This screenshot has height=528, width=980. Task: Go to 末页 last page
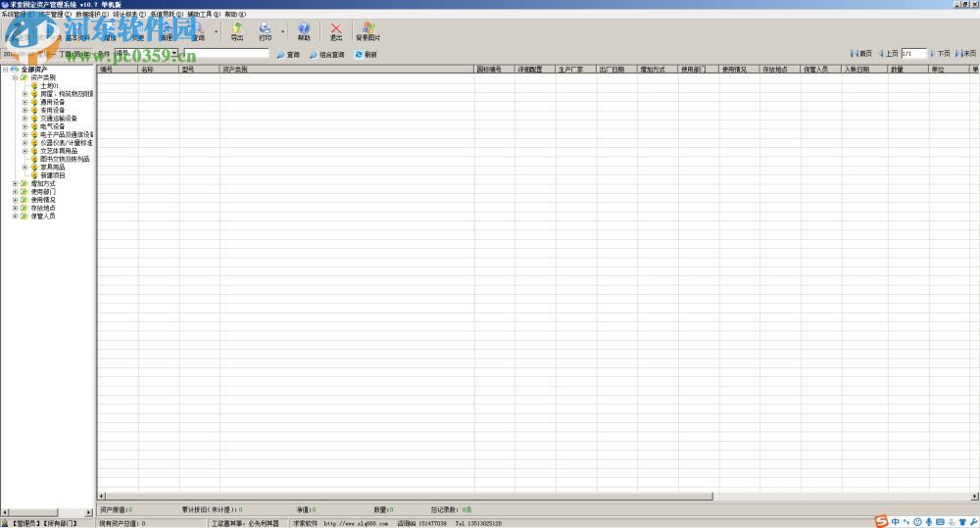[x=966, y=54]
